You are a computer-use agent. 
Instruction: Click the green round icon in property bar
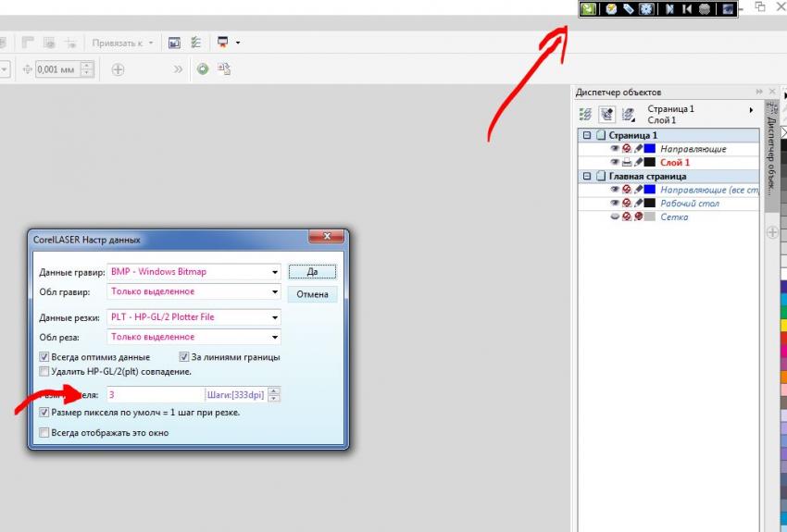click(x=203, y=69)
